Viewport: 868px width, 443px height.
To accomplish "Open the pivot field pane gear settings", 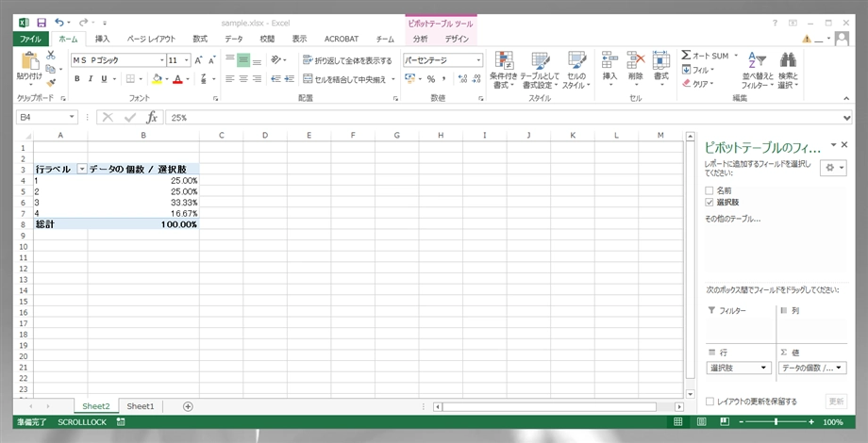I will click(832, 168).
